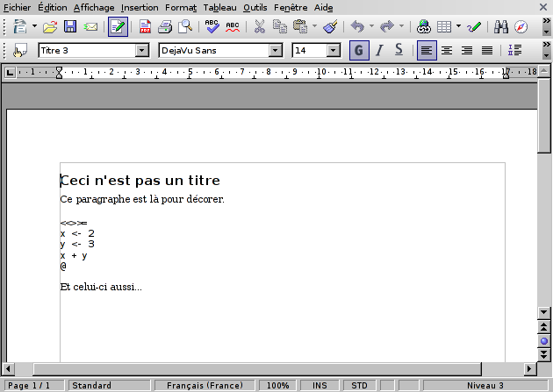Click the 100% zoom field in status bar
This screenshot has height=392, width=553.
[278, 385]
